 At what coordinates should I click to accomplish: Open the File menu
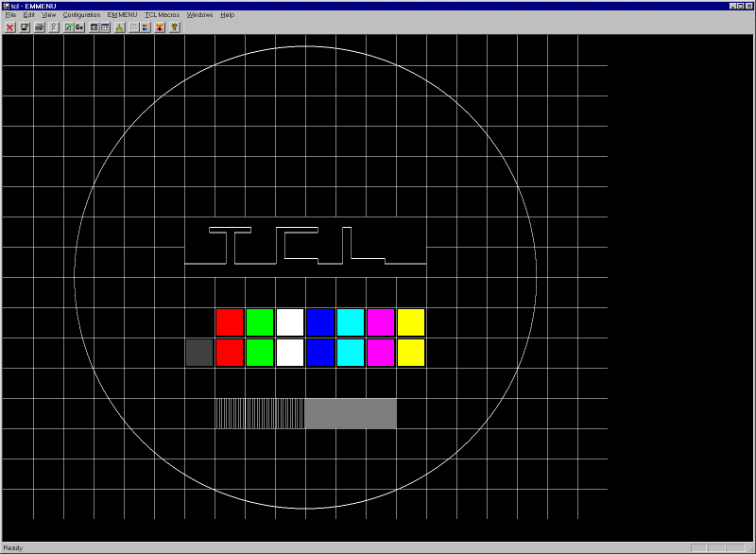click(x=10, y=15)
